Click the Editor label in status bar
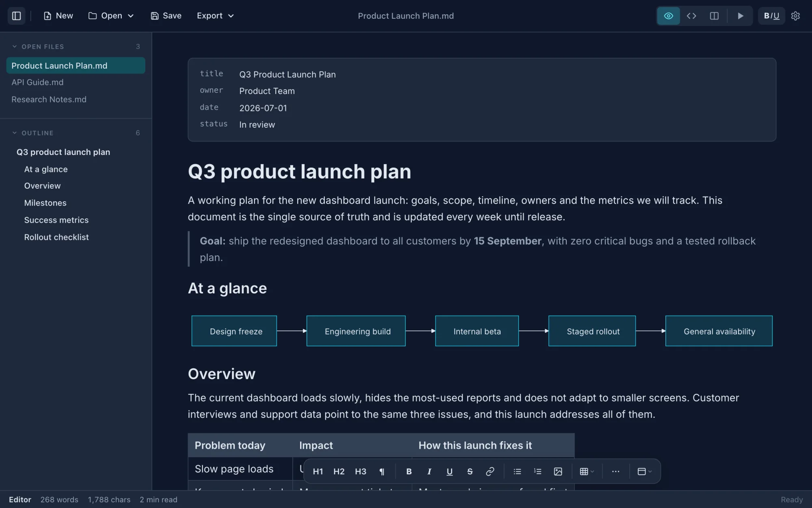812x508 pixels. [x=20, y=499]
